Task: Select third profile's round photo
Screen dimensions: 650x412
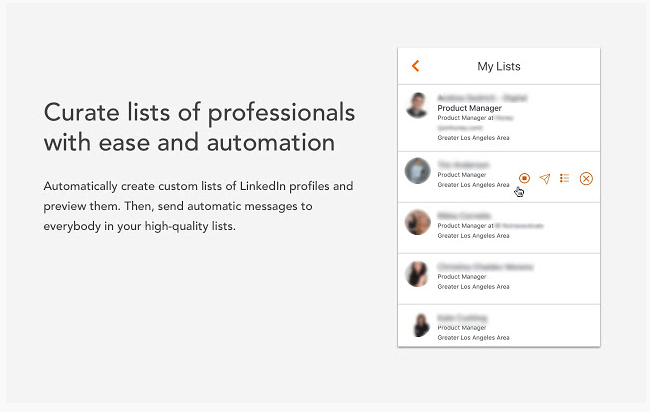Action: point(417,222)
